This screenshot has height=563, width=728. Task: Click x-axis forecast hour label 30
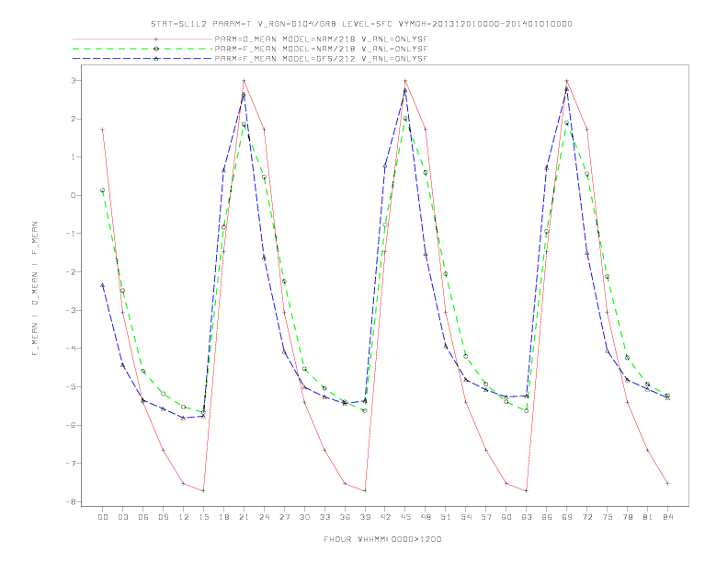pos(304,517)
